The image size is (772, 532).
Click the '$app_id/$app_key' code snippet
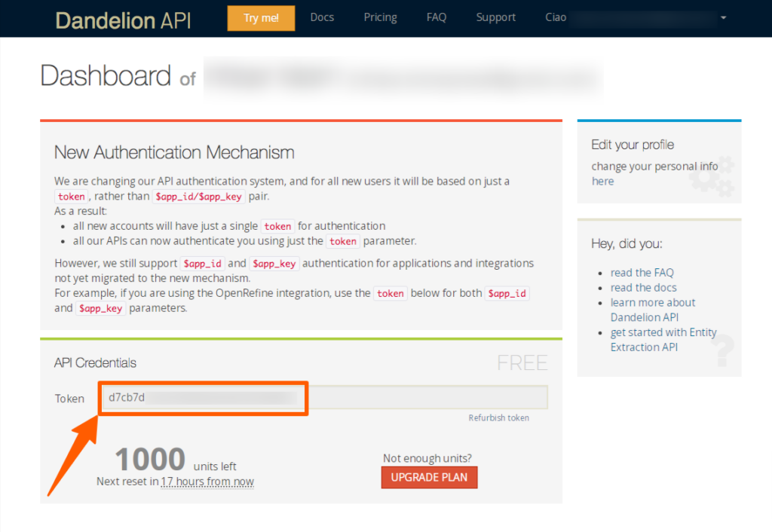click(199, 197)
